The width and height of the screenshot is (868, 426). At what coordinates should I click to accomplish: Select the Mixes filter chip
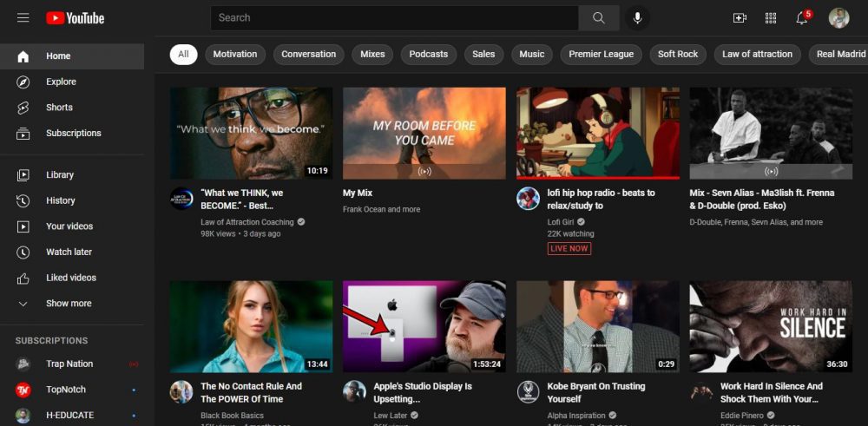(372, 54)
